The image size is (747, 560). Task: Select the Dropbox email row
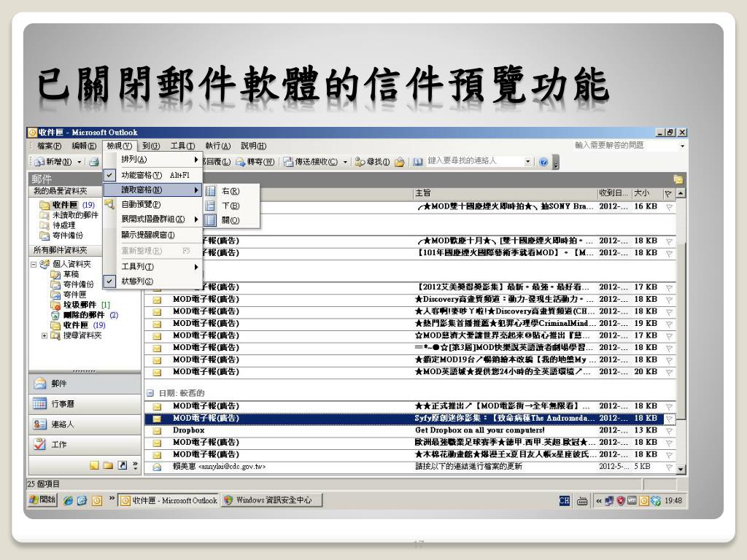[x=410, y=430]
